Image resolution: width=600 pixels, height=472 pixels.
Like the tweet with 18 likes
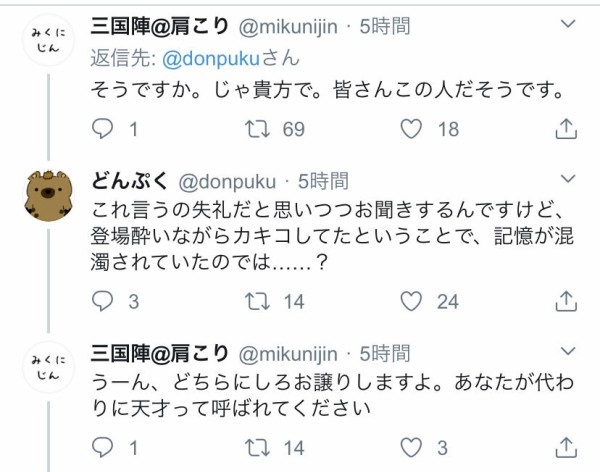coord(410,129)
